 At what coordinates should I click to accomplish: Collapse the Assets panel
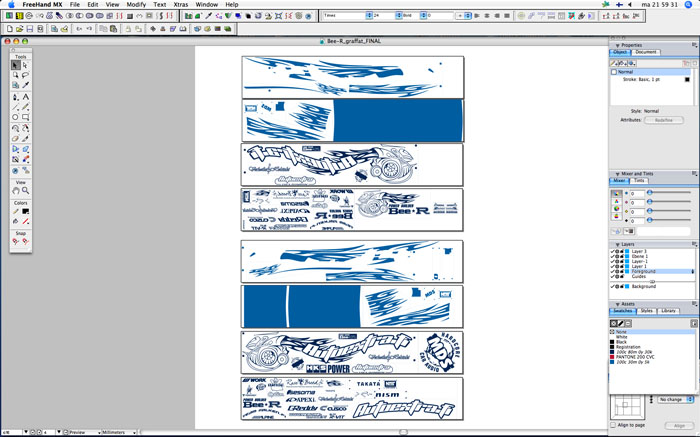(x=617, y=304)
